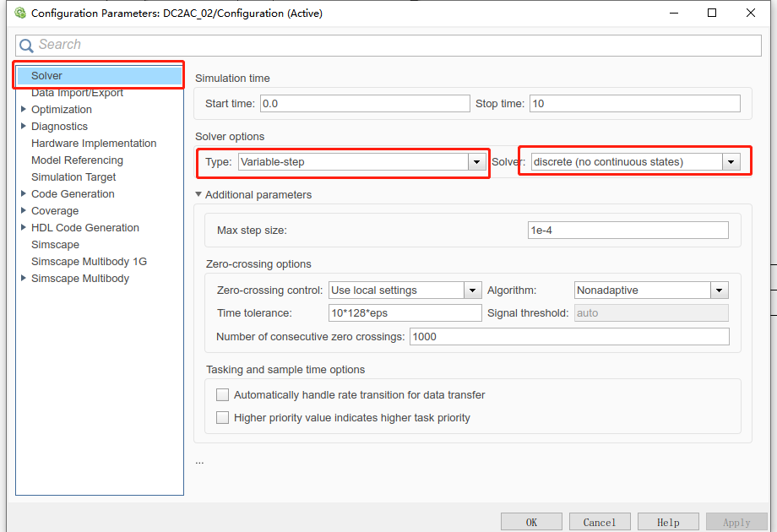Click the ellipsis to show more options

[199, 462]
